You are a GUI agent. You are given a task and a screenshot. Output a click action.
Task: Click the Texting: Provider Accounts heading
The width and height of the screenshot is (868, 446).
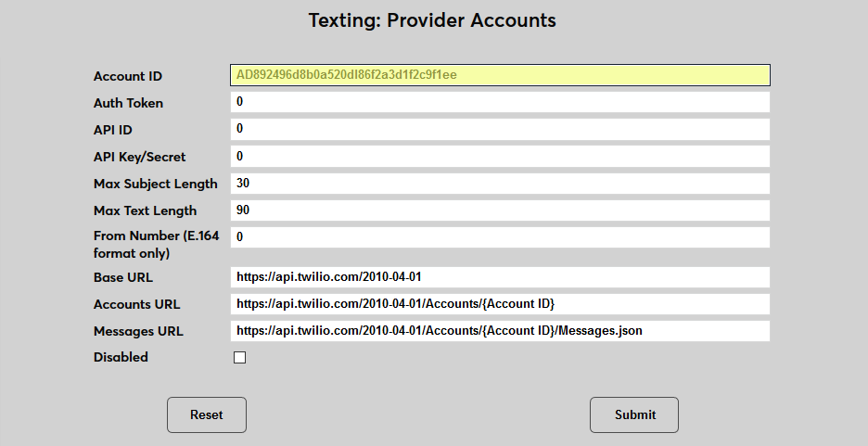click(x=432, y=20)
